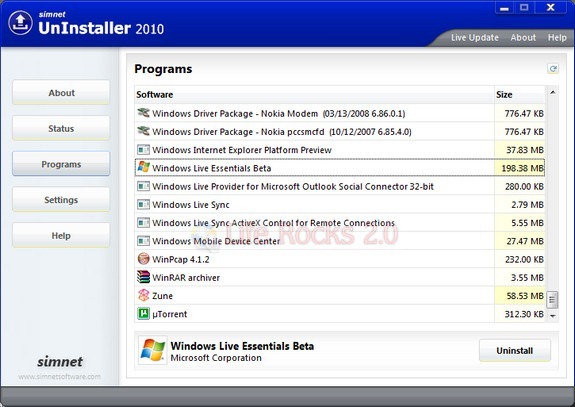575x407 pixels.
Task: Open the Status sidebar section
Action: [x=61, y=128]
